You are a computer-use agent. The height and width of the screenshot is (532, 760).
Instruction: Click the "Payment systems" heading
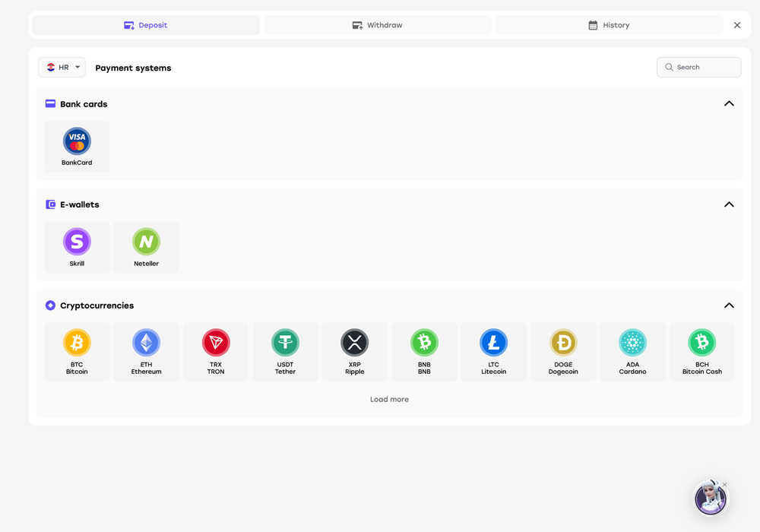[133, 68]
